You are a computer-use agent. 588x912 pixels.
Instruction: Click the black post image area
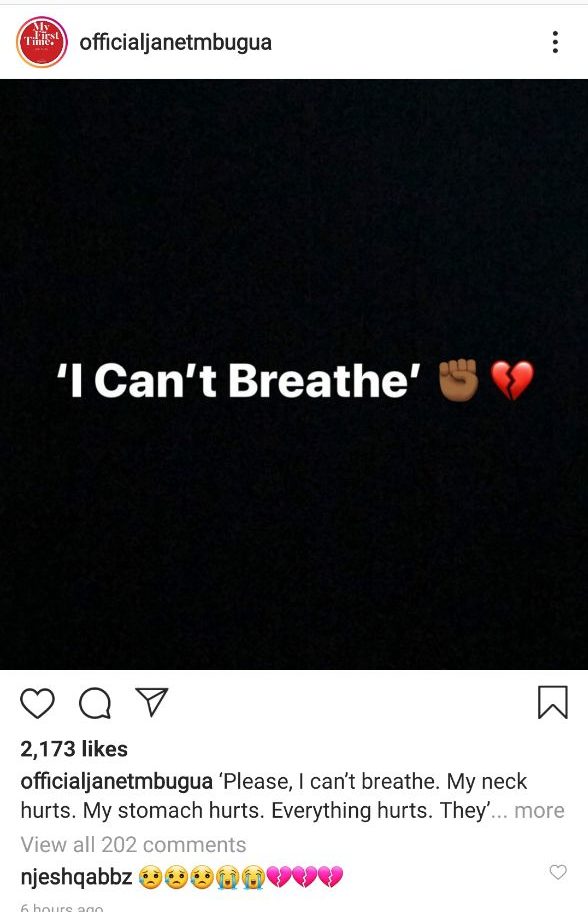(x=294, y=374)
